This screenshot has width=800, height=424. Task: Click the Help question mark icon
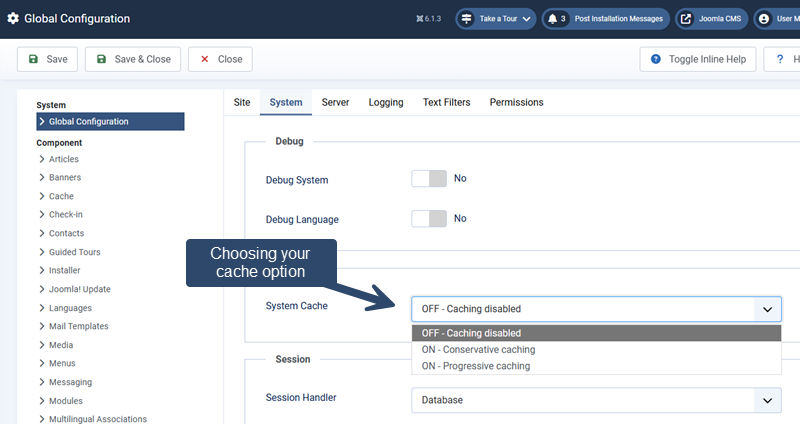(x=780, y=59)
